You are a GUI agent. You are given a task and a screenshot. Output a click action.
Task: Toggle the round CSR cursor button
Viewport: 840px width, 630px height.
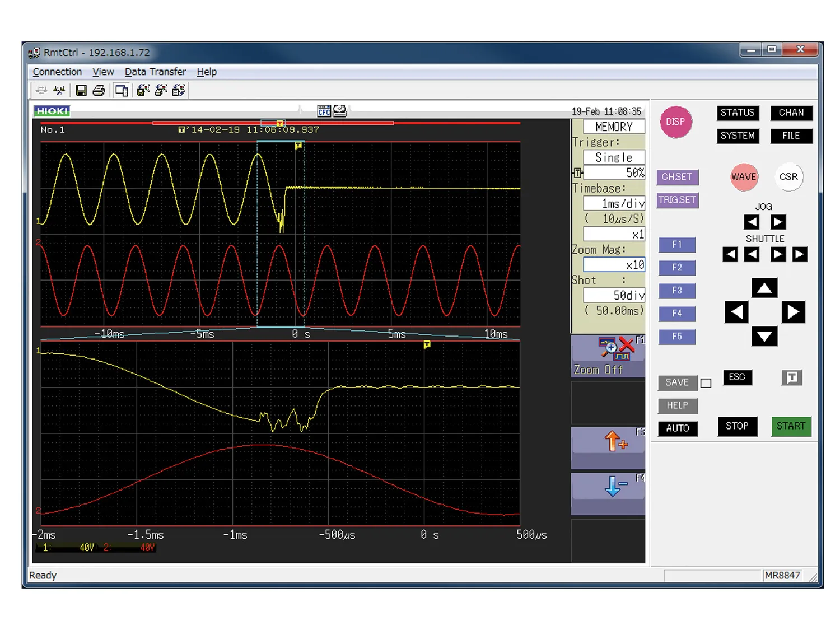(x=788, y=177)
